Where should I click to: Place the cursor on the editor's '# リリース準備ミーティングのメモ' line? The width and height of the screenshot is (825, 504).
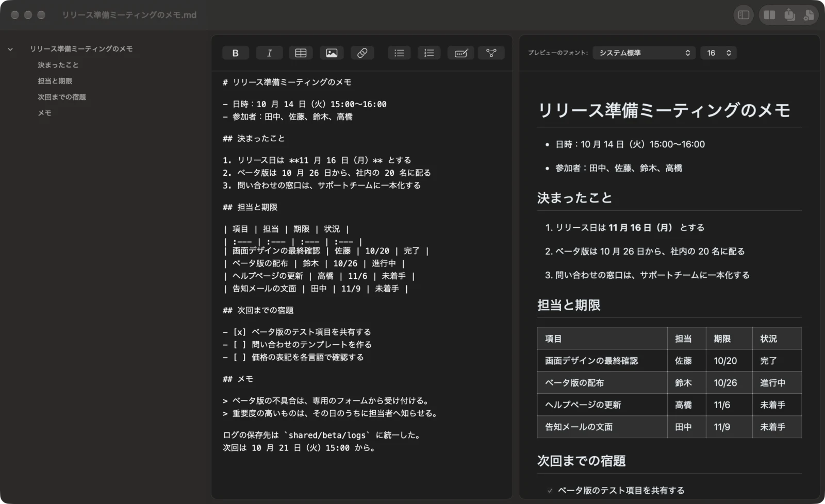point(287,82)
